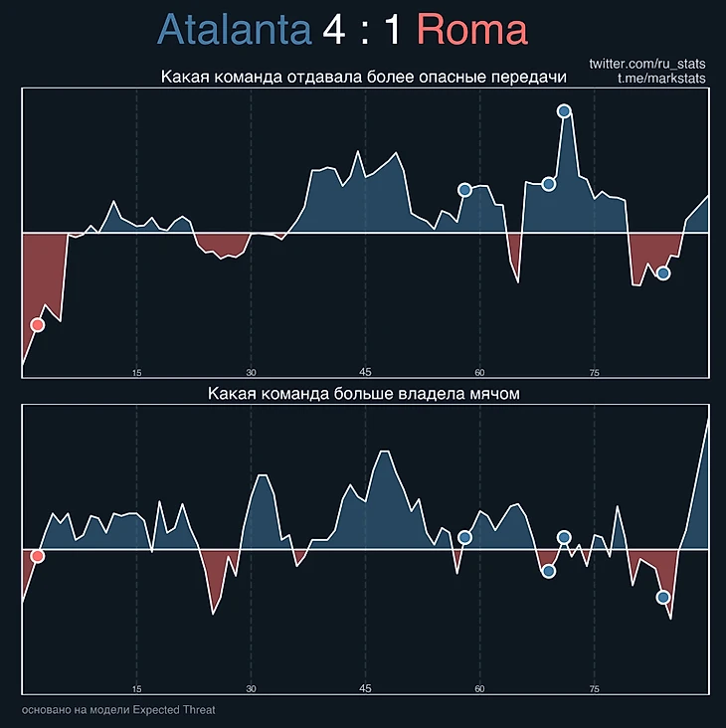Select the red marker in the bottom possession chart

[38, 556]
